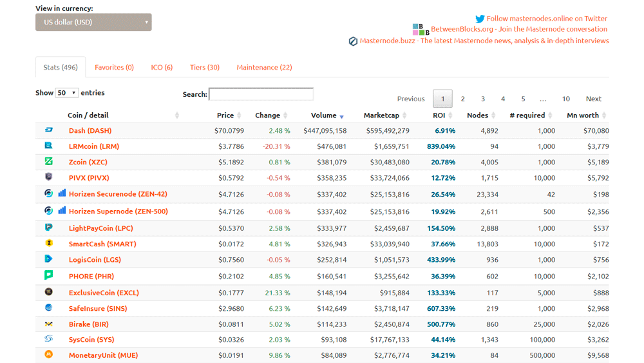
Task: Go to pagination page 2
Action: (463, 99)
